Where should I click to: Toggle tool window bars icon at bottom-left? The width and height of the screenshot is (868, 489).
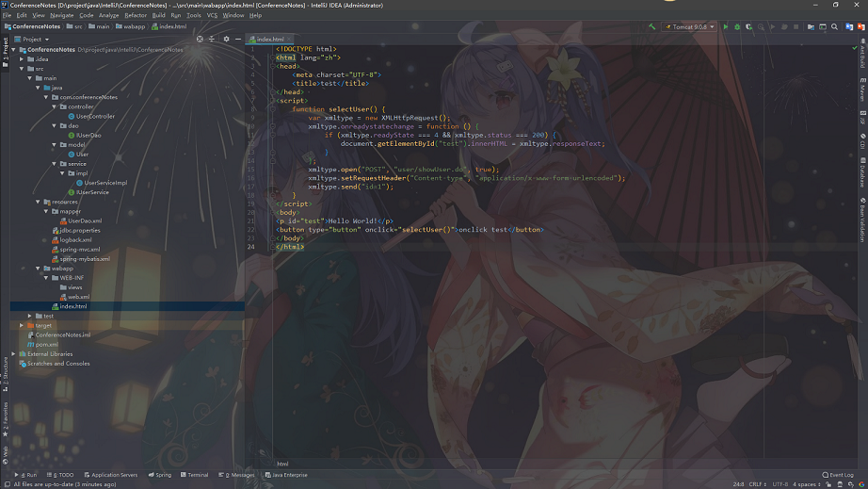click(x=6, y=484)
